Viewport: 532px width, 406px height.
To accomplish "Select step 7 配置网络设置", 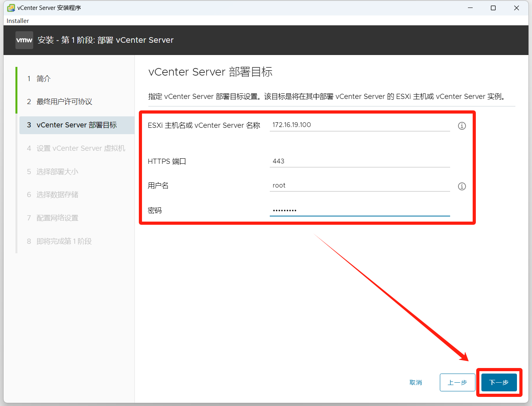I will click(57, 218).
